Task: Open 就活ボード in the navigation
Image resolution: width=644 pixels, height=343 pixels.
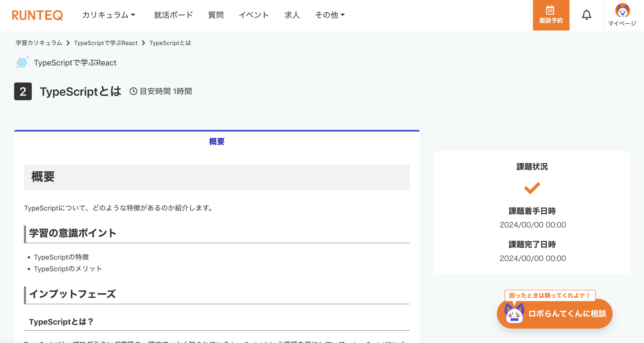Action: click(x=173, y=15)
